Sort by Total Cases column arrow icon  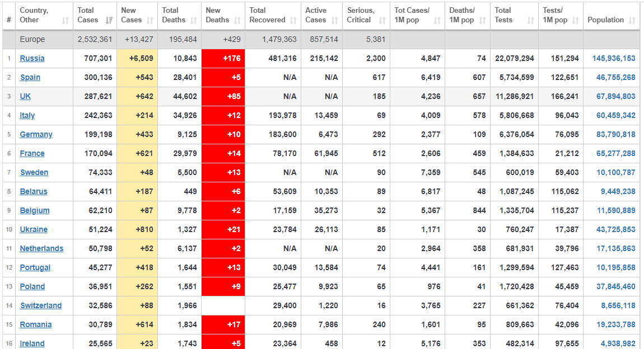click(109, 21)
